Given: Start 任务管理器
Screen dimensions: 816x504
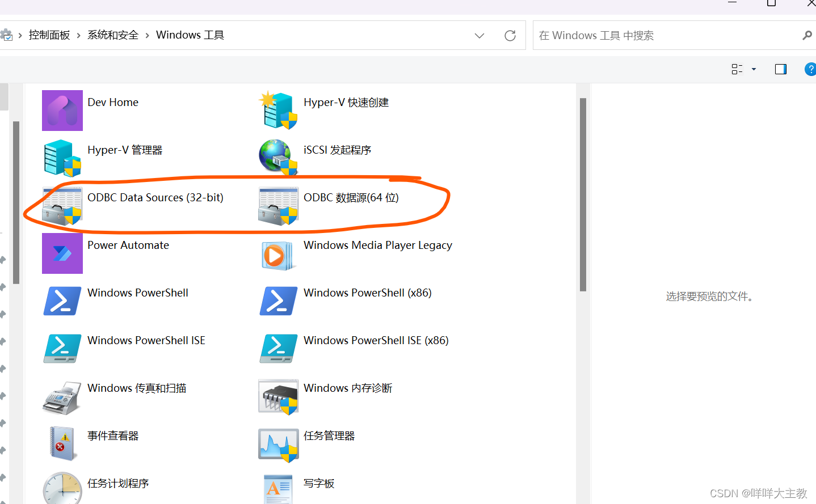Looking at the screenshot, I should pos(330,435).
